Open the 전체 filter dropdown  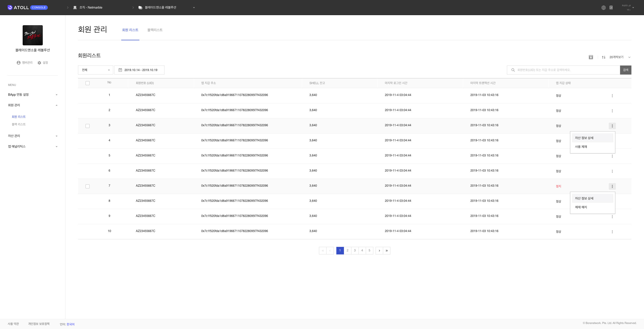[x=95, y=70]
